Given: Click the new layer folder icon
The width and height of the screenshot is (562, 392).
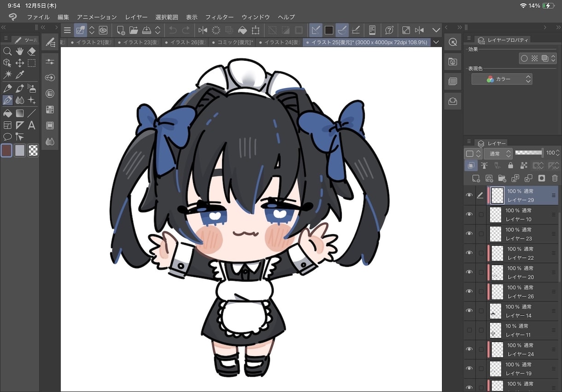Looking at the screenshot, I should (502, 178).
